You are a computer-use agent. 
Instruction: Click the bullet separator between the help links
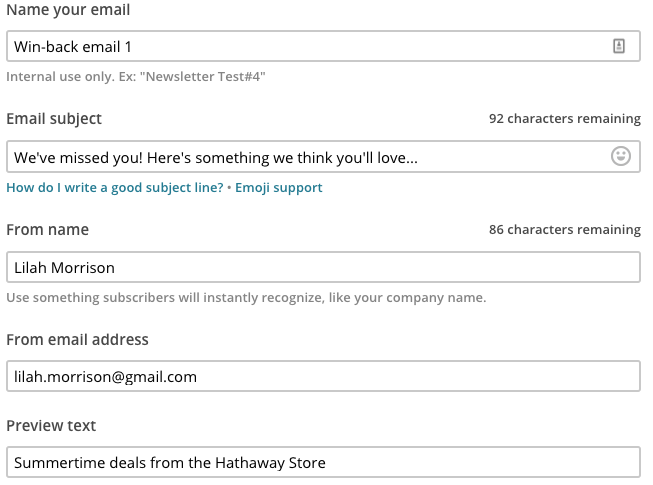point(229,187)
